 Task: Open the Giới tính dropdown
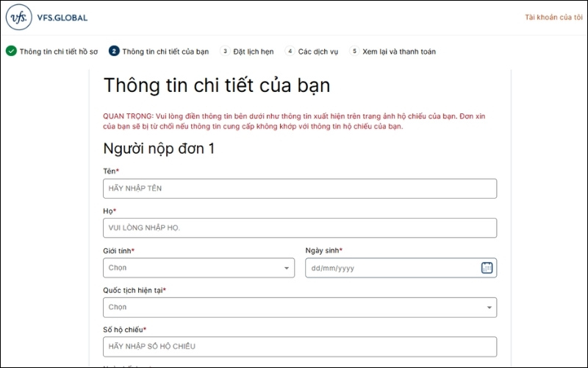coord(198,268)
